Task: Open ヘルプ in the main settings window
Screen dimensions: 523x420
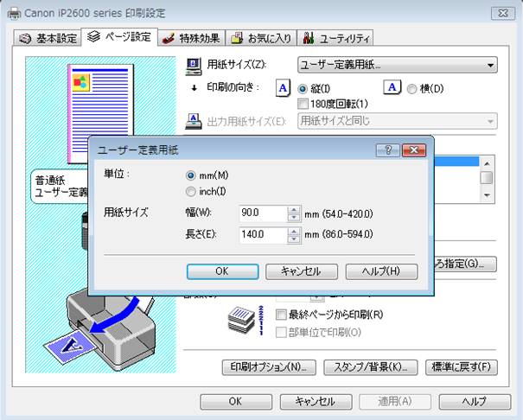Action: (x=475, y=402)
